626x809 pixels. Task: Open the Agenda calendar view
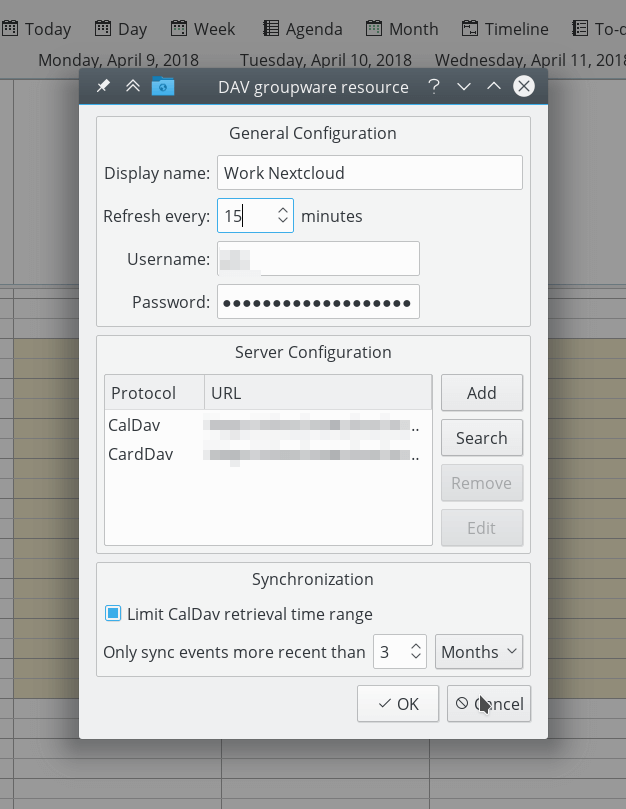[x=302, y=29]
